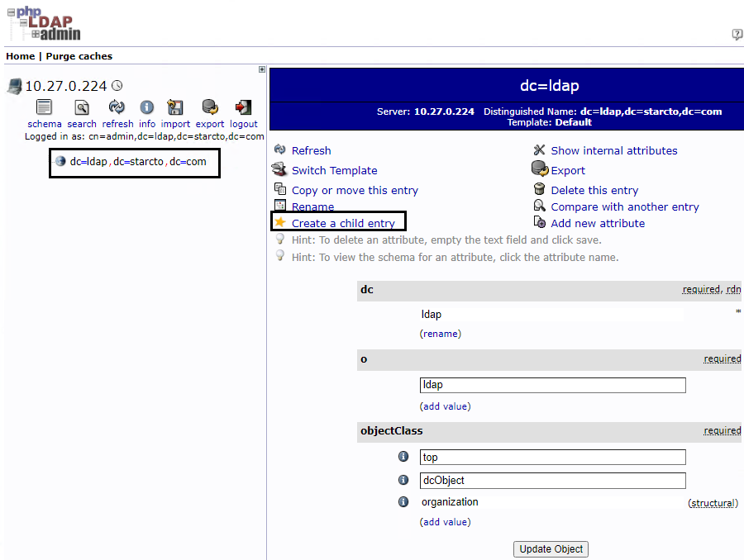The width and height of the screenshot is (744, 560).
Task: Click the Compare entry magnifier icon
Action: [x=540, y=206]
